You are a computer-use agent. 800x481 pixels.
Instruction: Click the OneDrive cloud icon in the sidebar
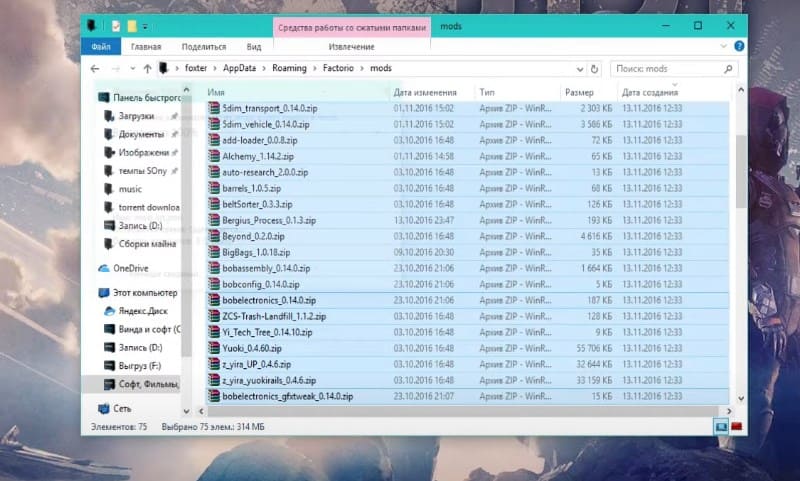[x=103, y=268]
